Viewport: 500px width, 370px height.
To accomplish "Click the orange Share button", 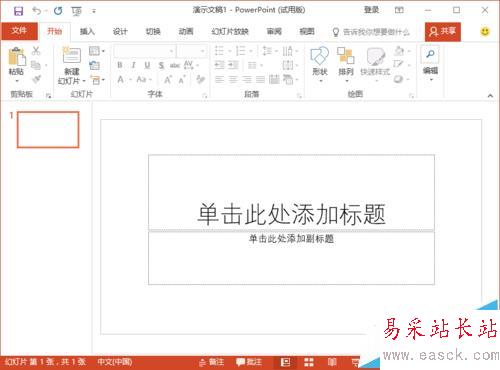I will 443,32.
